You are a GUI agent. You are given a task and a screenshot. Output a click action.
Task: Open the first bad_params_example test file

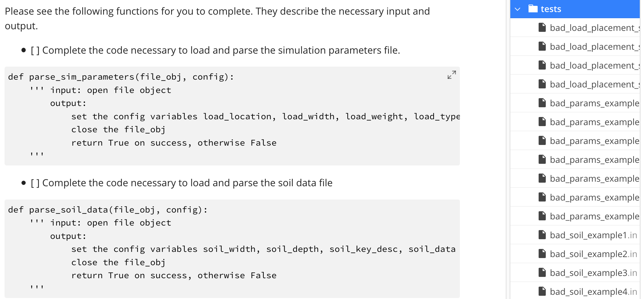(592, 103)
